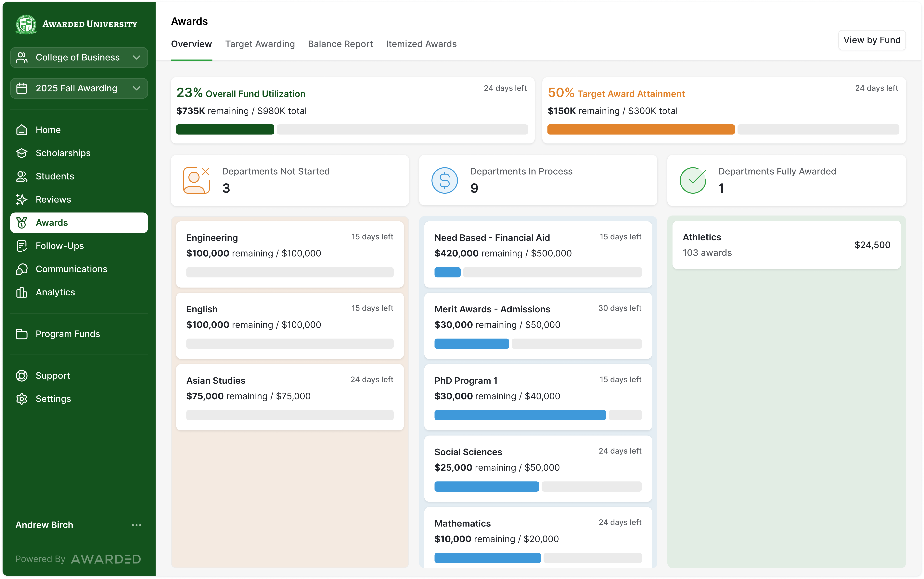
Task: Click the Awarded University crest logo
Action: click(26, 25)
